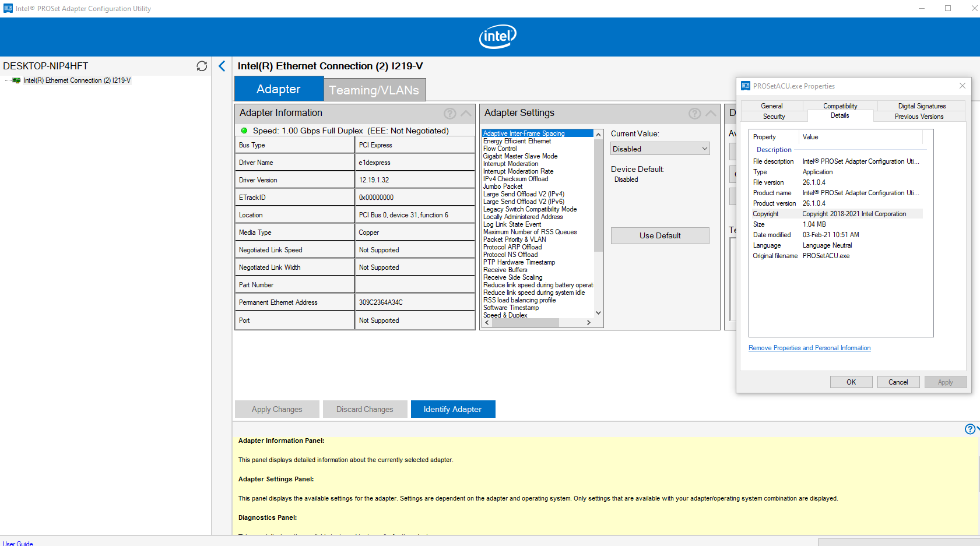Switch to the Teaming/VLANs tab
This screenshot has width=980, height=546.
pos(374,89)
